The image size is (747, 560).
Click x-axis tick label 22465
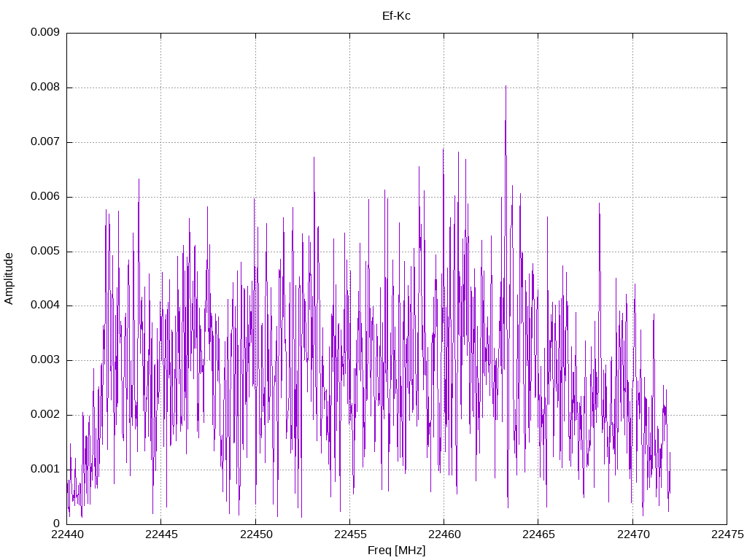click(538, 534)
